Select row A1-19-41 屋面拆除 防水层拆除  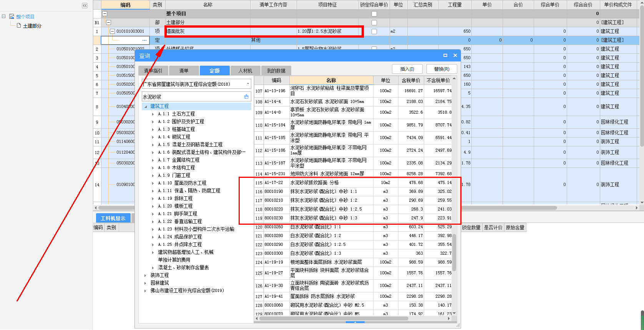point(354,296)
